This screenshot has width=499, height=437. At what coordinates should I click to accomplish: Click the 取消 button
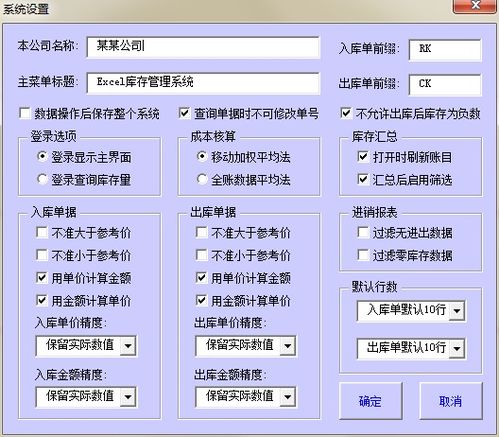coord(451,401)
